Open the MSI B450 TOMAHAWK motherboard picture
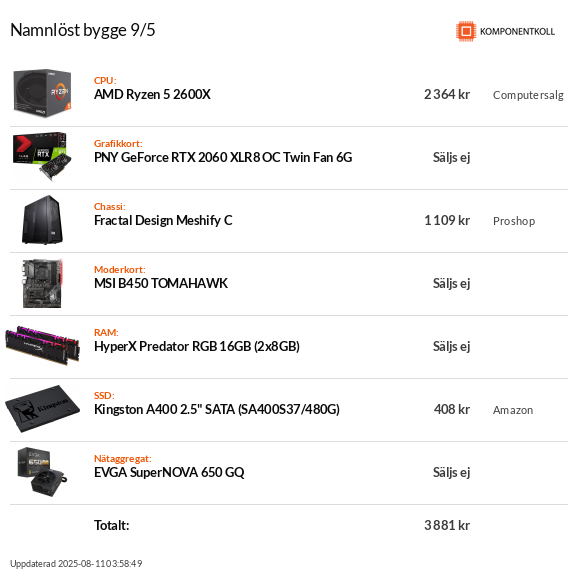 point(42,283)
